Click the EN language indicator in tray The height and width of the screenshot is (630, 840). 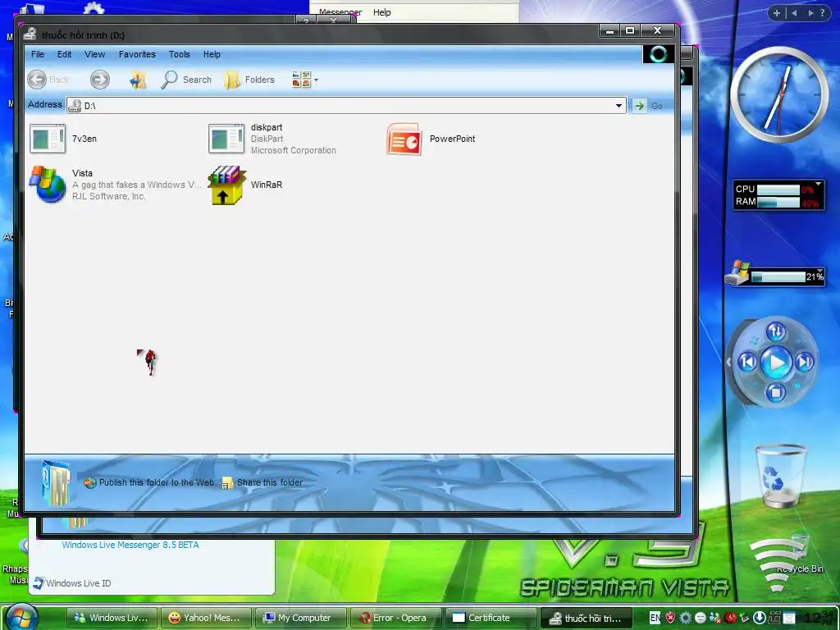click(x=655, y=618)
